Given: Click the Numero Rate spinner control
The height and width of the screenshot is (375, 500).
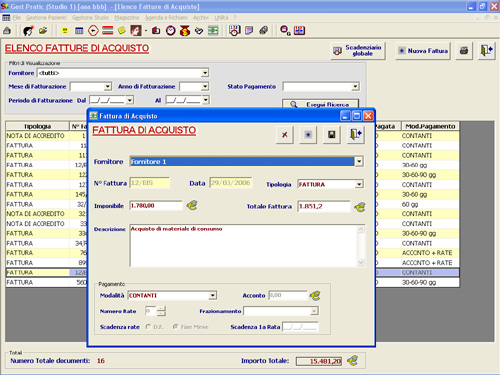Looking at the screenshot, I should click(x=161, y=311).
